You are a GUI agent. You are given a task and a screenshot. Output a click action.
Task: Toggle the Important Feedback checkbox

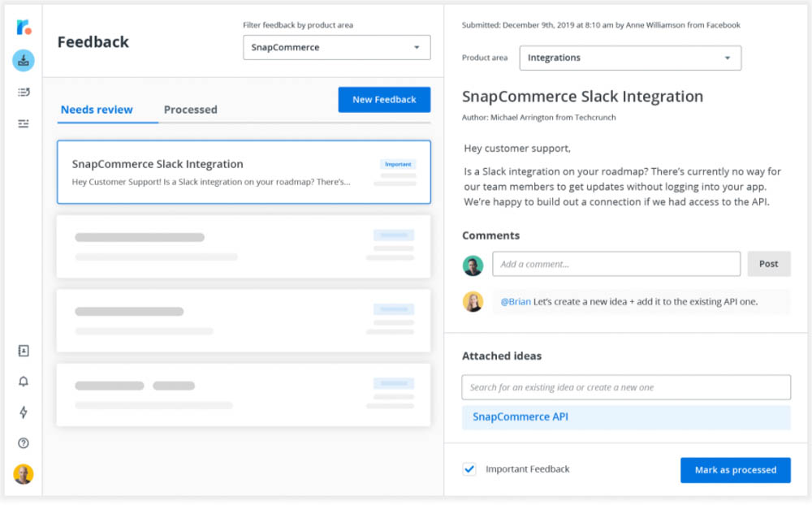coord(469,469)
